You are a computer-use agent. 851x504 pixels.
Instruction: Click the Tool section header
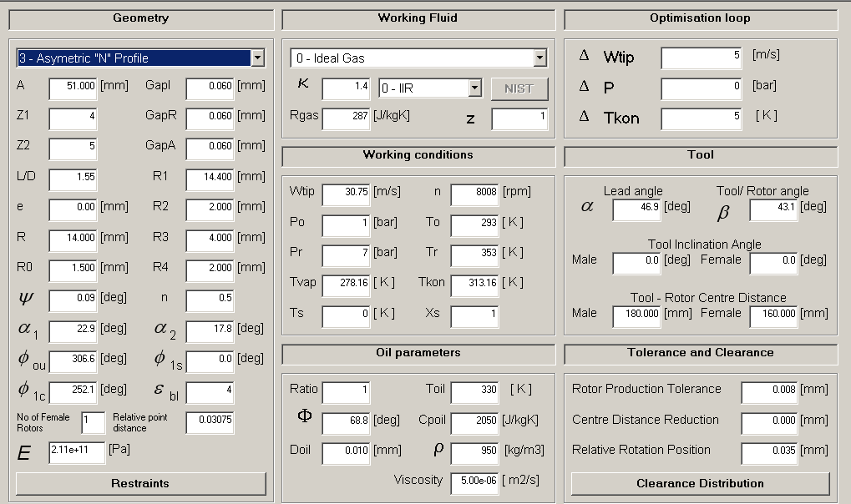[700, 156]
